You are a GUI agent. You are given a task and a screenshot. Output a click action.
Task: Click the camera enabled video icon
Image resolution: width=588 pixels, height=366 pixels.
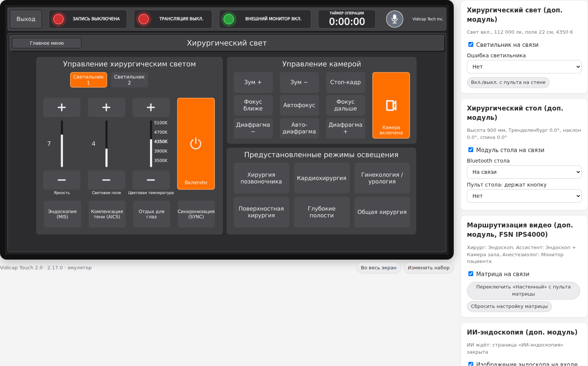coord(391,106)
